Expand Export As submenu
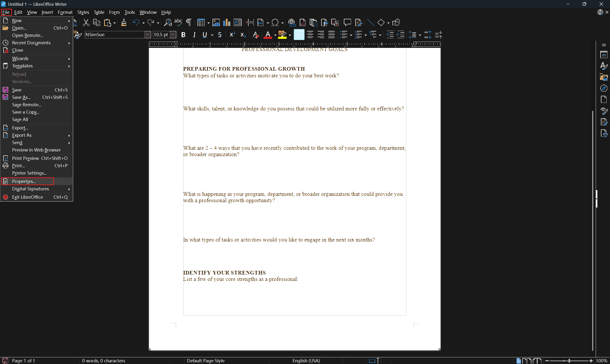Screen dimensions: 610x364 (37, 135)
